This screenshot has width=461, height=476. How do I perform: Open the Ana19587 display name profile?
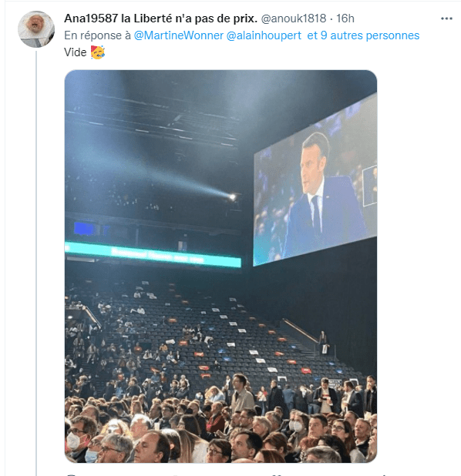(160, 18)
